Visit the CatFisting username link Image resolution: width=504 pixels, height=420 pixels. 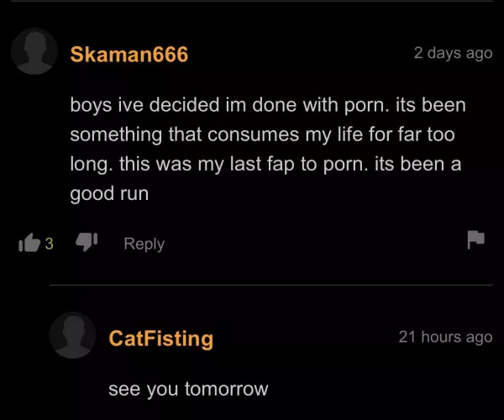[x=161, y=339]
